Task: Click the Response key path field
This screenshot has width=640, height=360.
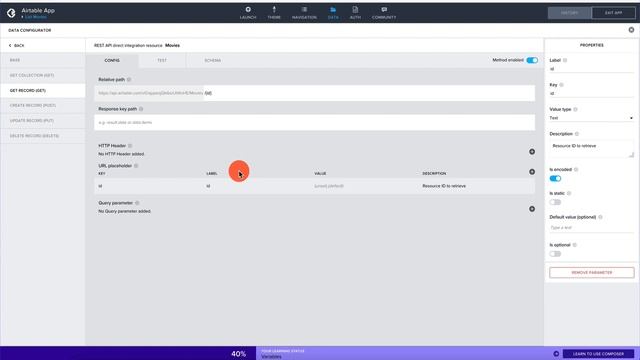Action: coord(314,122)
